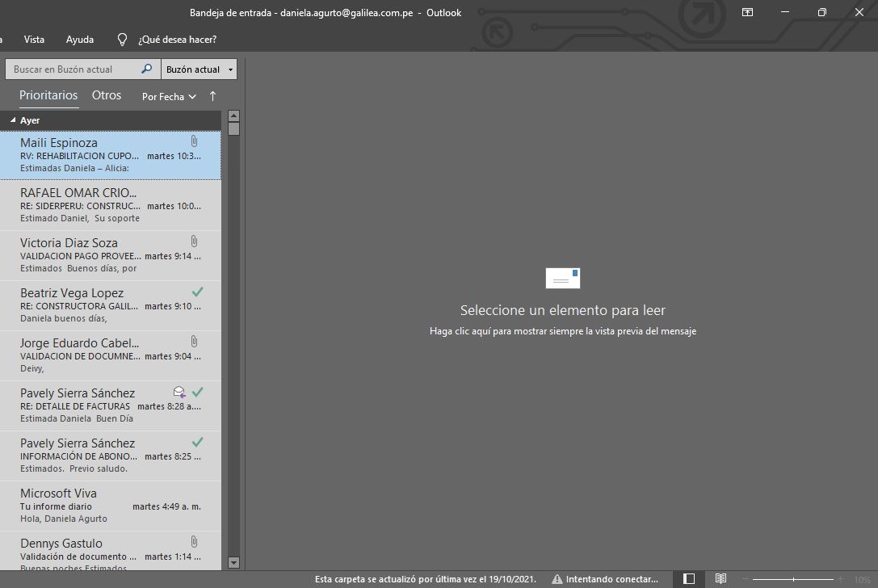Collapse the 'Ayer' message group
The height and width of the screenshot is (588, 878).
pos(13,120)
